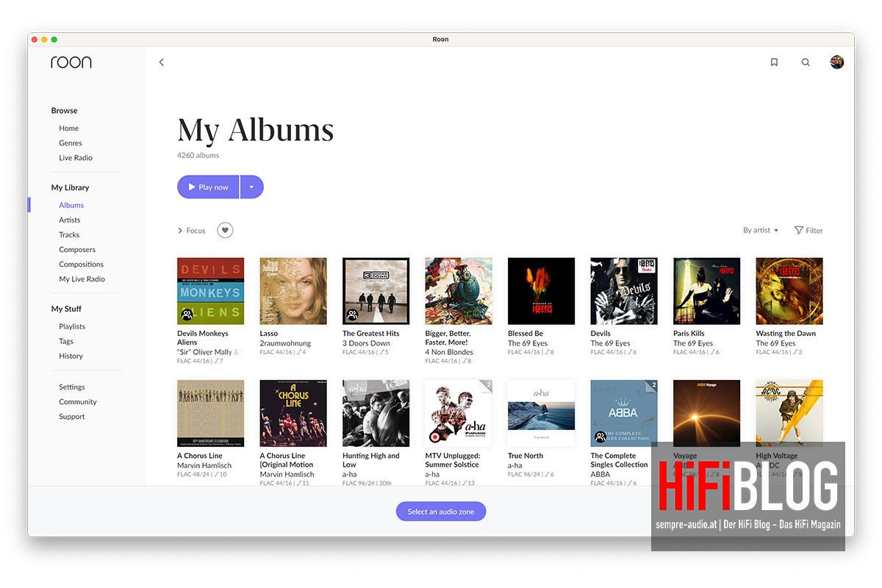Select Artists in the sidebar
The width and height of the screenshot is (882, 588).
point(69,219)
